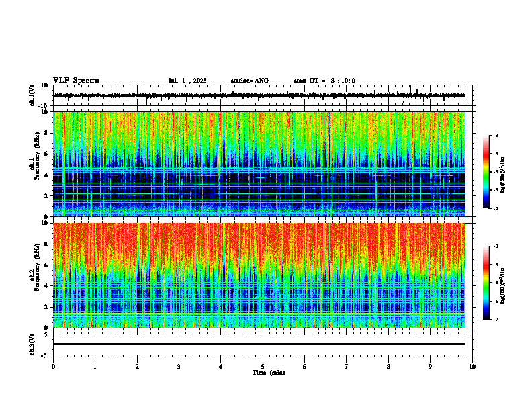Click the ch.1 color bar "log(PSD)(V²/Hz)" label
Image resolution: width=532 pixels, height=411 pixels.
click(x=503, y=175)
